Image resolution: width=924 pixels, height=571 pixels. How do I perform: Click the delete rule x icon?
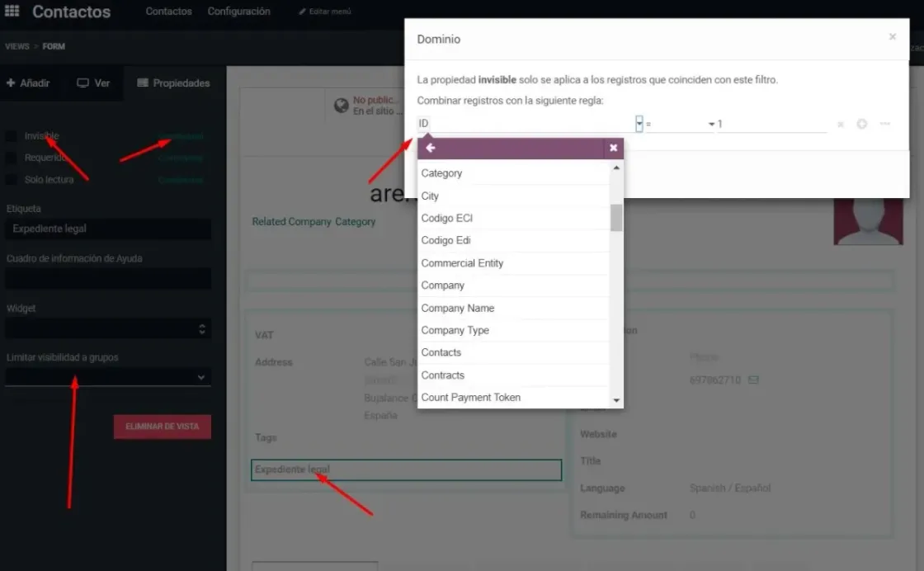click(841, 125)
